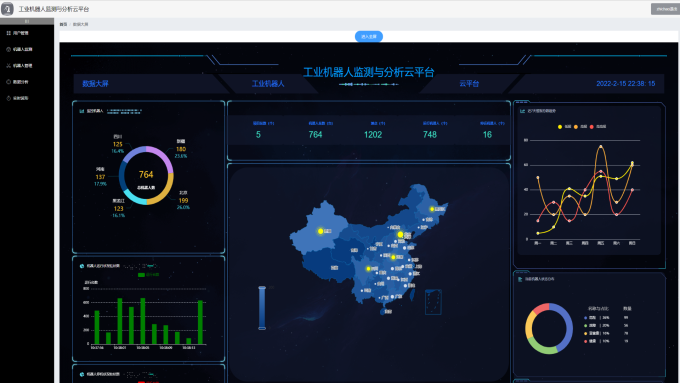This screenshot has width=680, height=383.
Task: Toggle the blue 36% legend entry in the status donut
Action: point(597,318)
